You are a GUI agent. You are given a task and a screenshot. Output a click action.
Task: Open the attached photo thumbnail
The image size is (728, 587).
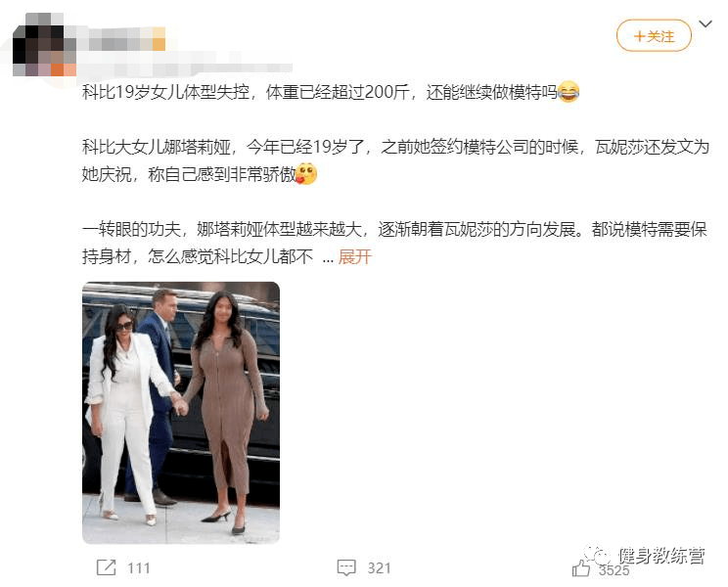coord(181,413)
